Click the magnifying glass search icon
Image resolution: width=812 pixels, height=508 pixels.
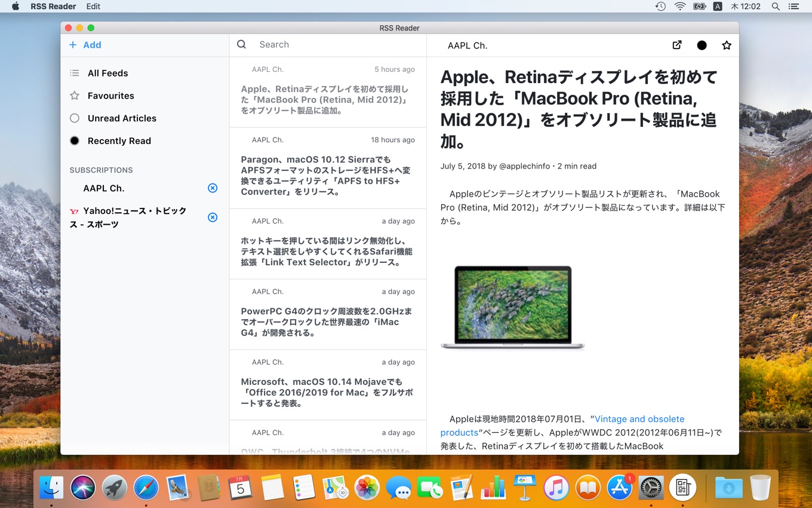(x=241, y=45)
